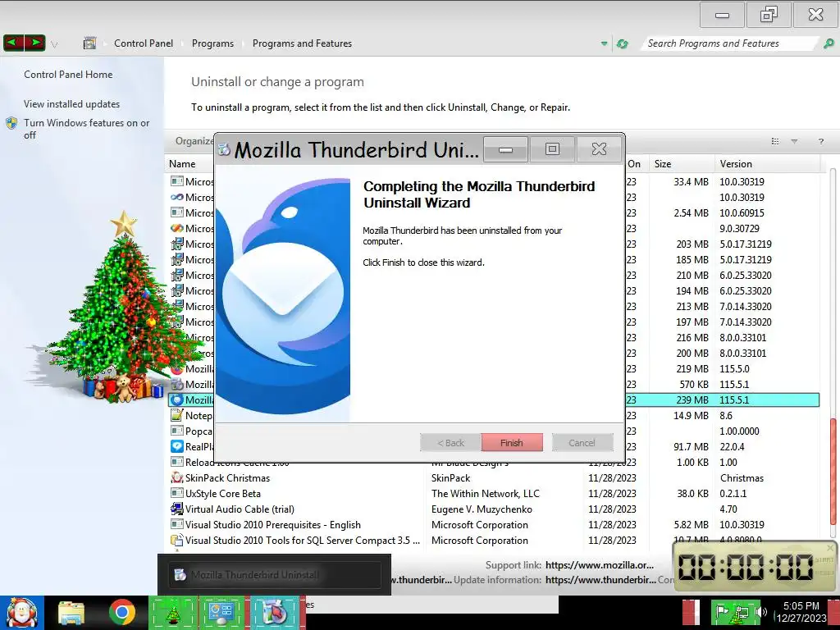840x630 pixels.
Task: Click Finish in the Thunderbird uninstall wizard
Action: 512,443
